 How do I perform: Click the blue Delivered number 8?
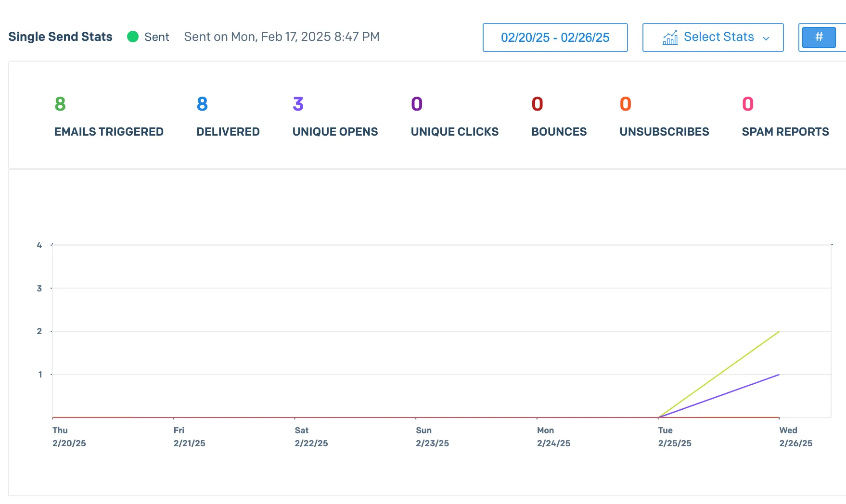[x=202, y=104]
